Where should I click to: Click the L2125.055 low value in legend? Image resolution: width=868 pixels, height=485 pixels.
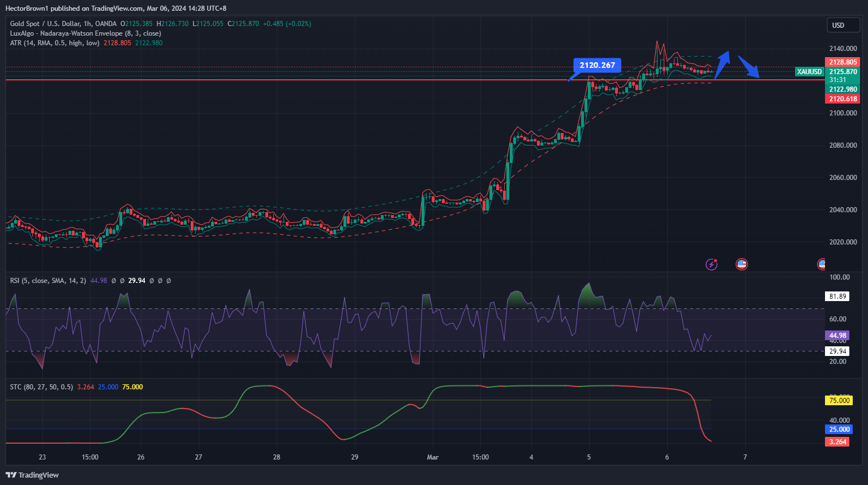click(208, 24)
